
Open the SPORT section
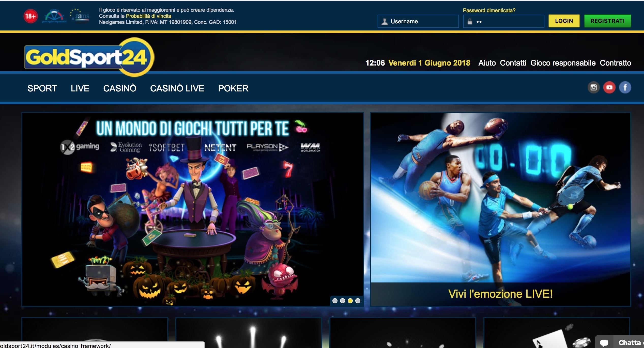pos(42,88)
